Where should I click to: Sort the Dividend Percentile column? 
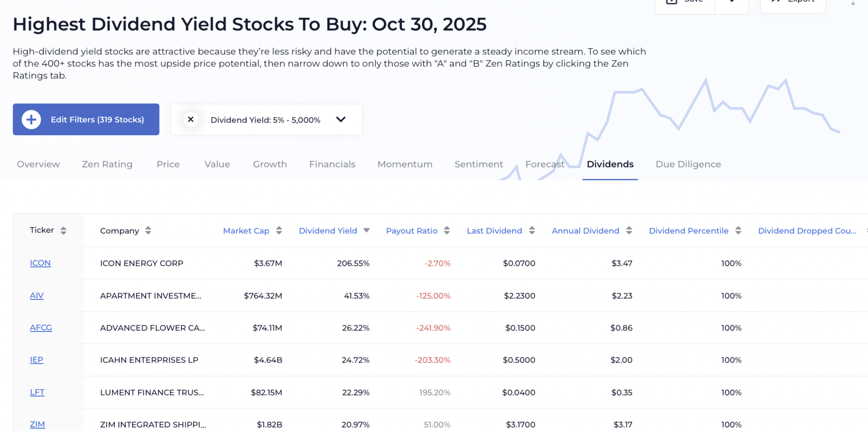(738, 230)
